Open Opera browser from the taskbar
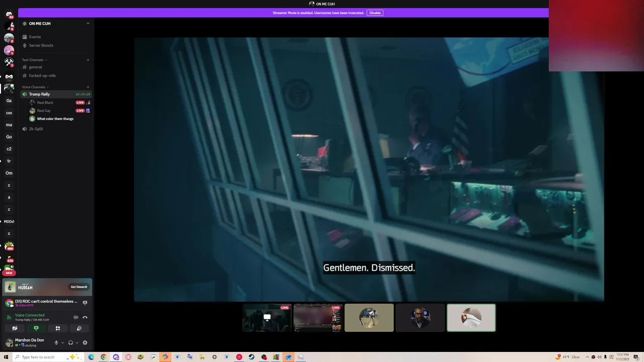The width and height of the screenshot is (644, 362). point(128,357)
